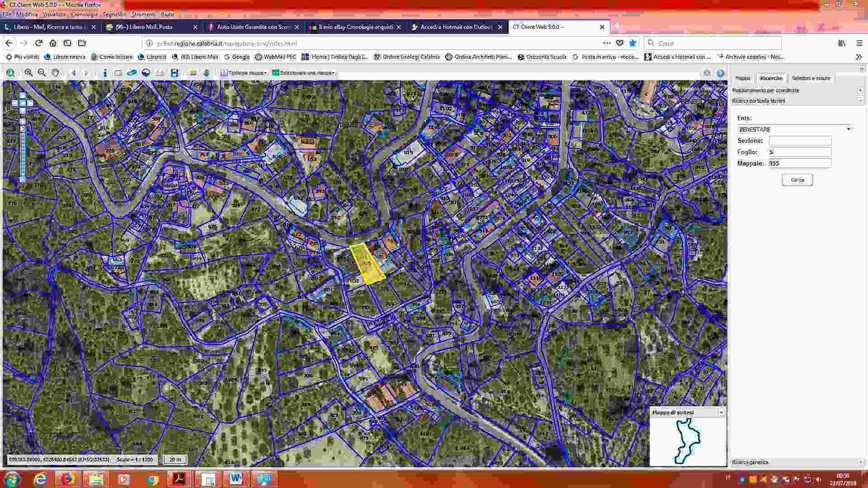Open the help globe icon
This screenshot has height=488, width=868.
(721, 73)
